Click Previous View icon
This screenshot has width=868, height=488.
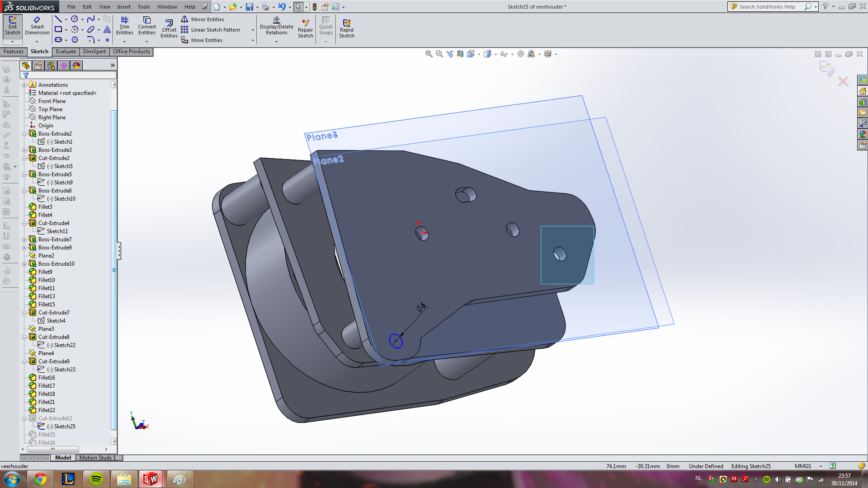(450, 54)
